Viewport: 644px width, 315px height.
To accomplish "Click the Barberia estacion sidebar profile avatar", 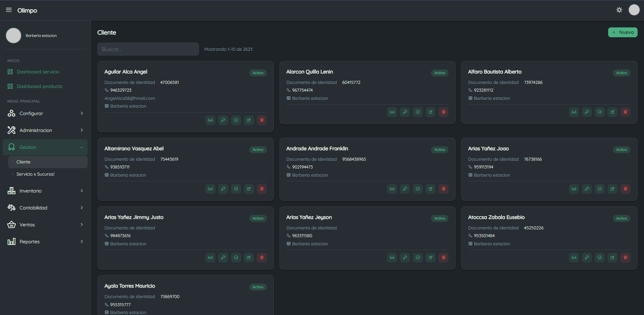I will [x=14, y=36].
